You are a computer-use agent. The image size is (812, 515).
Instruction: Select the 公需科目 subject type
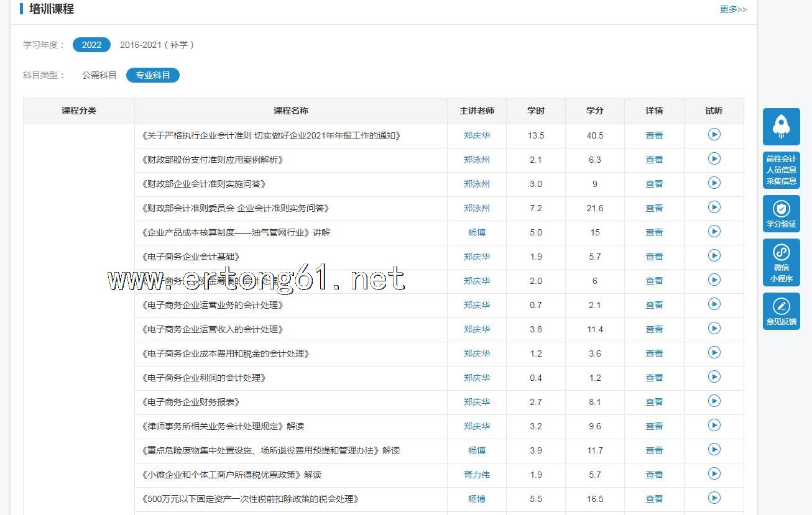point(99,75)
